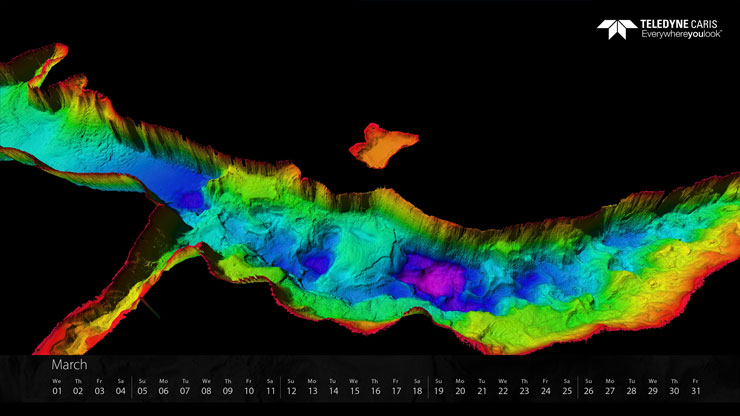This screenshot has height=416, width=740.
Task: Select date 28 on the calendar
Action: click(x=631, y=391)
